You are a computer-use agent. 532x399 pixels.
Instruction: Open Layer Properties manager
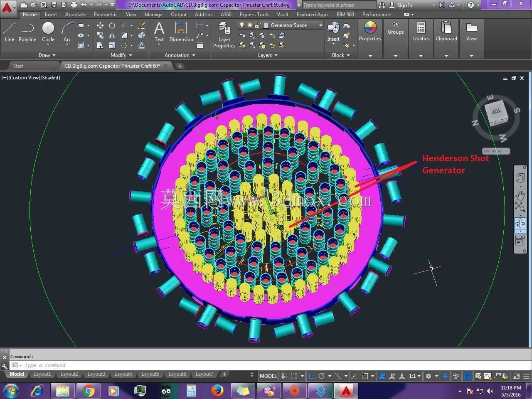tap(224, 35)
